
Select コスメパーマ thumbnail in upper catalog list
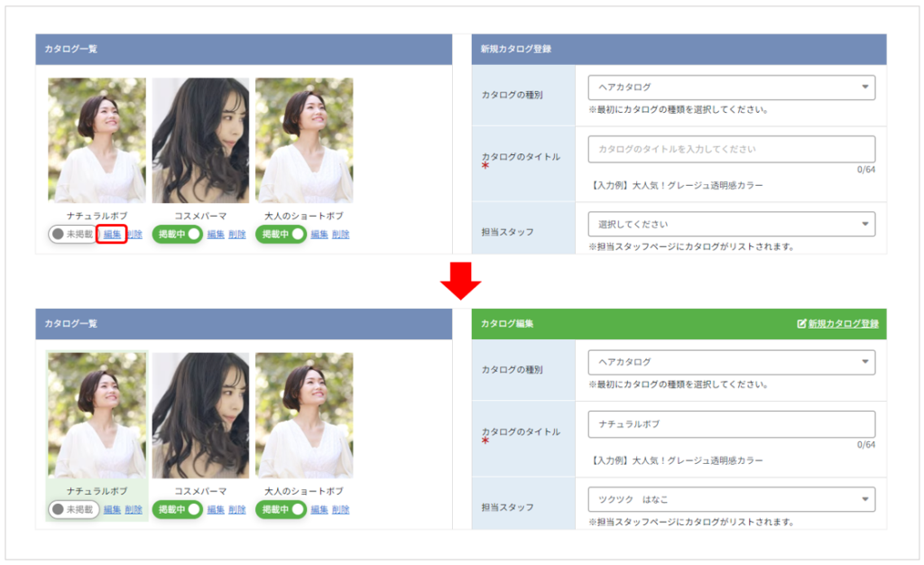click(x=200, y=140)
